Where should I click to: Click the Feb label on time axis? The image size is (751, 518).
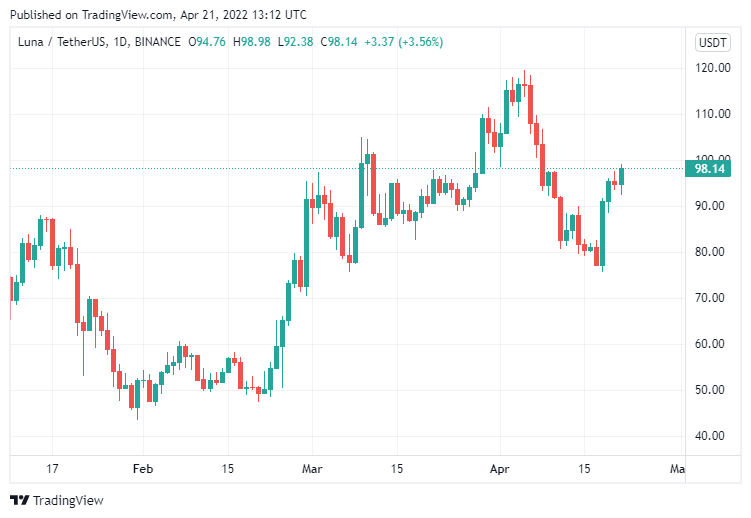coord(143,468)
